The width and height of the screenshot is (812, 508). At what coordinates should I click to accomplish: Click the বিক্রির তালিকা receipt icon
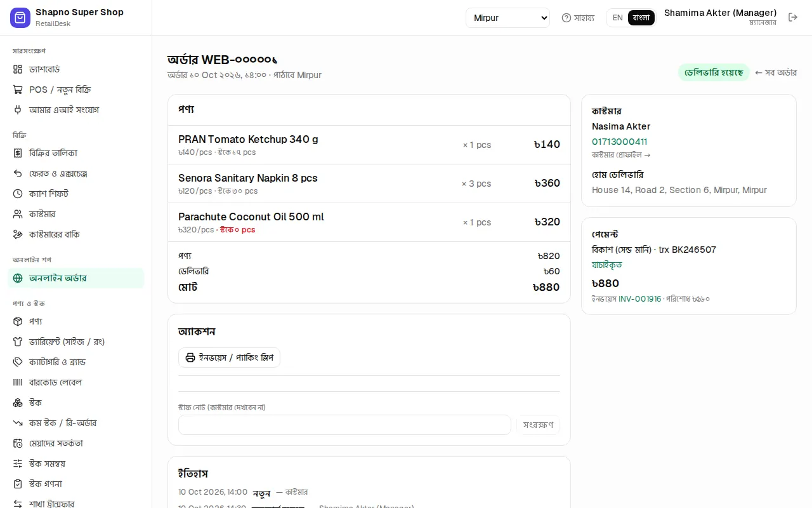[18, 153]
